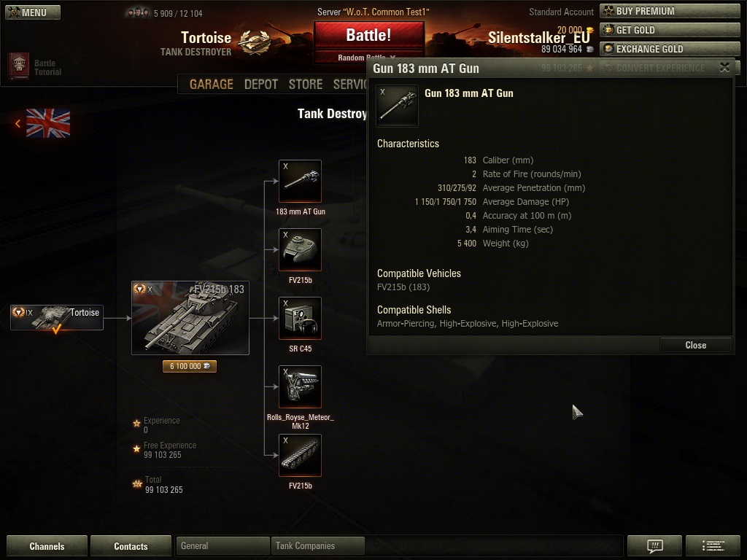Click the FV215b 183 tank thumbnail
Screen dimensions: 747x560
(190, 318)
